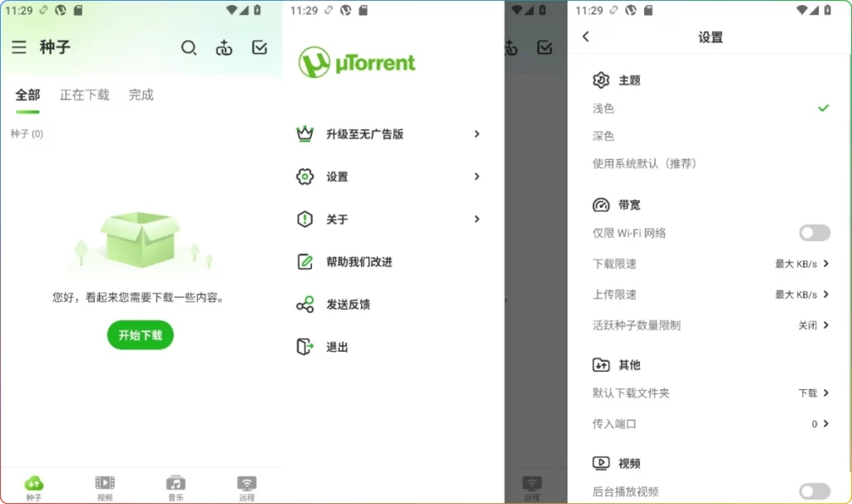
Task: Open the search icon on the torrents screen
Action: [189, 47]
